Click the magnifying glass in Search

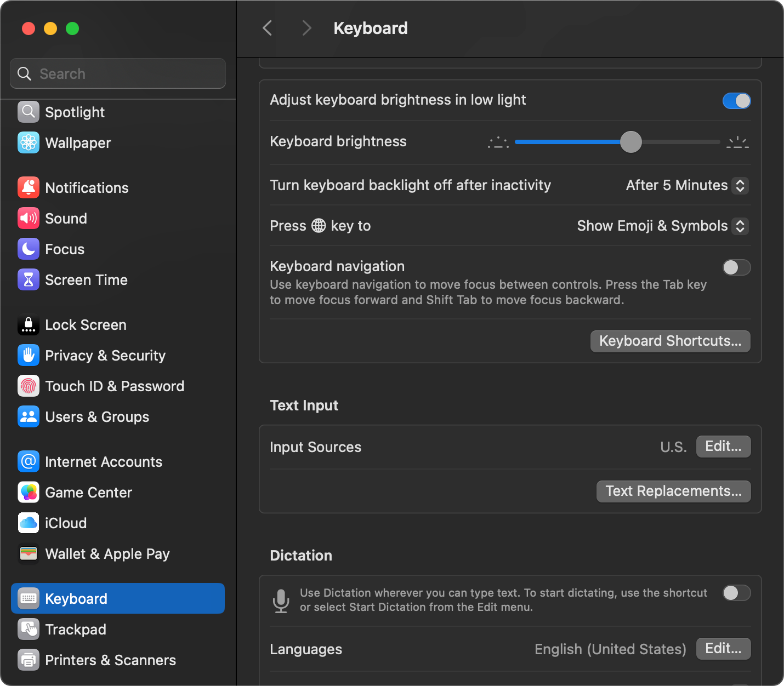coord(24,73)
